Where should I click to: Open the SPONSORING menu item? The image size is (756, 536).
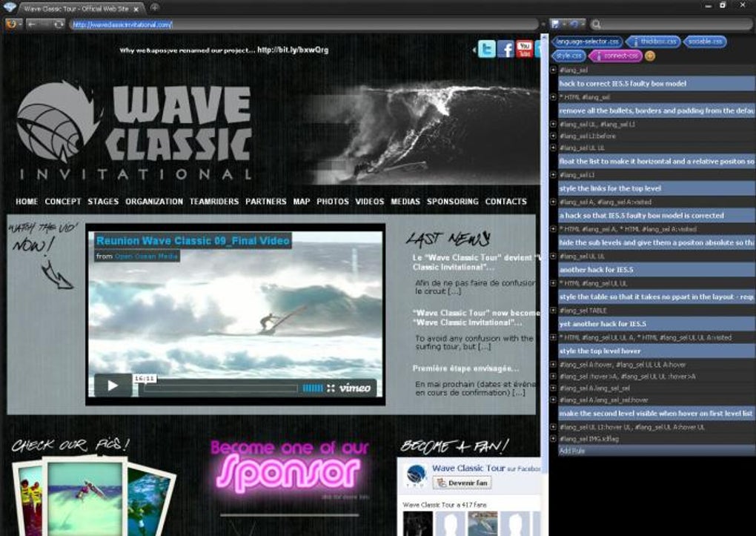(453, 202)
